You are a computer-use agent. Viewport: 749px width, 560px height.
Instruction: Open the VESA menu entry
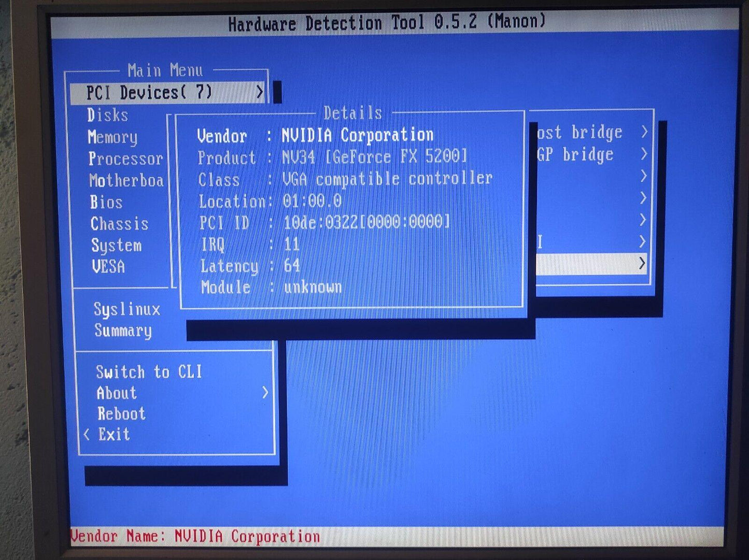tap(108, 267)
